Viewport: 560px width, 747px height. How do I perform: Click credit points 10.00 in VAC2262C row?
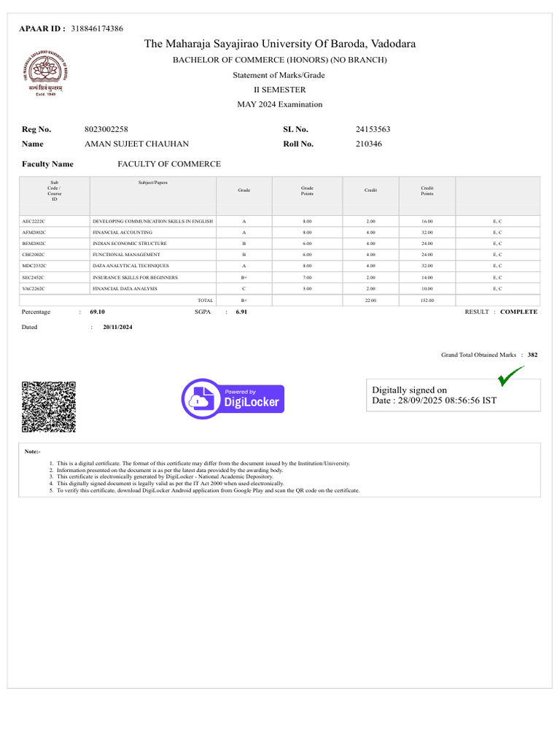pos(427,289)
